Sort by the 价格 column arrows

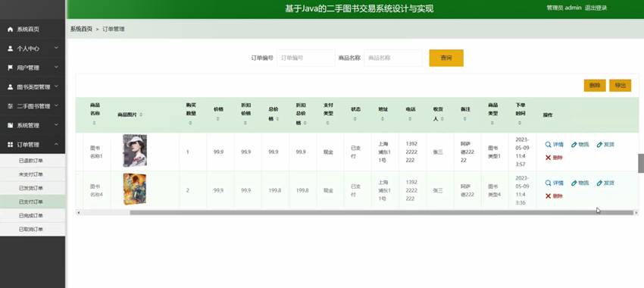(218, 119)
